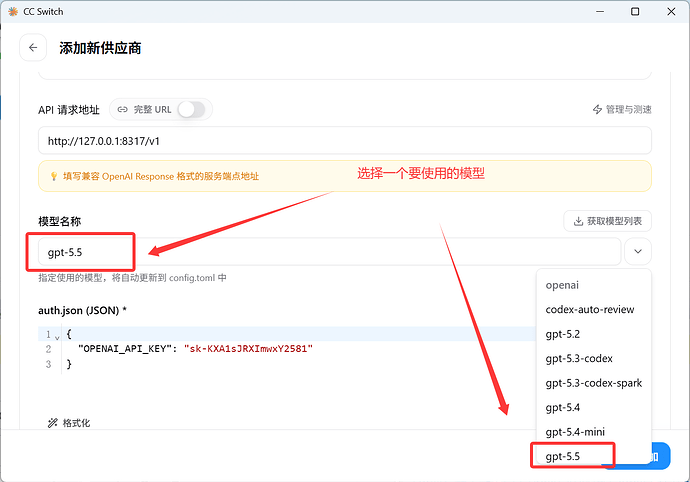Click the API 请求地址 label
The height and width of the screenshot is (482, 690).
pos(69,110)
